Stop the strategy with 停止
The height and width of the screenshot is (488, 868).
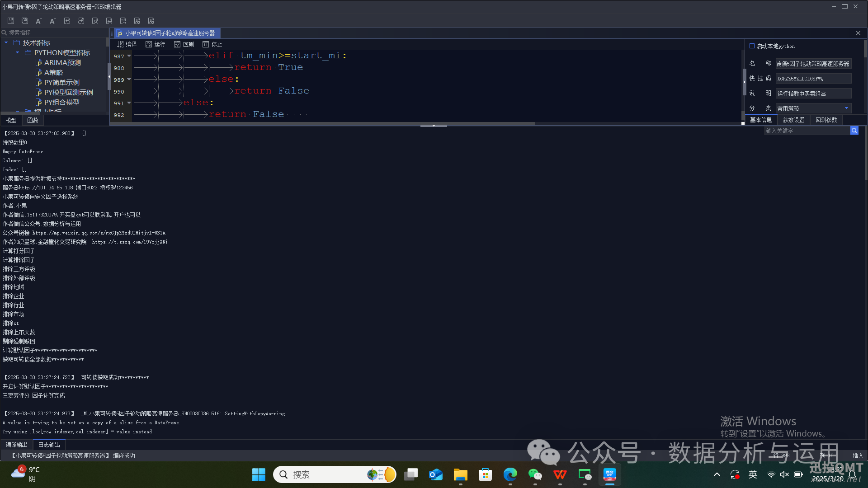[x=212, y=44]
